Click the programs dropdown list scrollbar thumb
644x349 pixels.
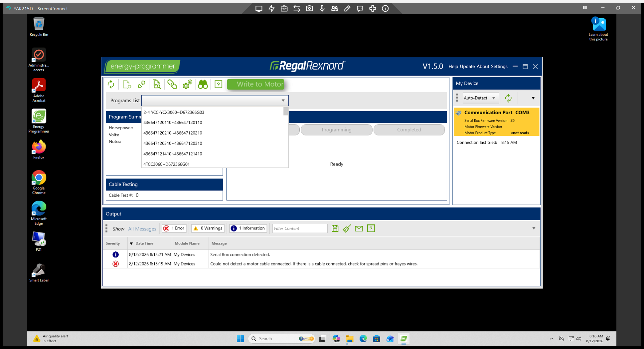285,111
